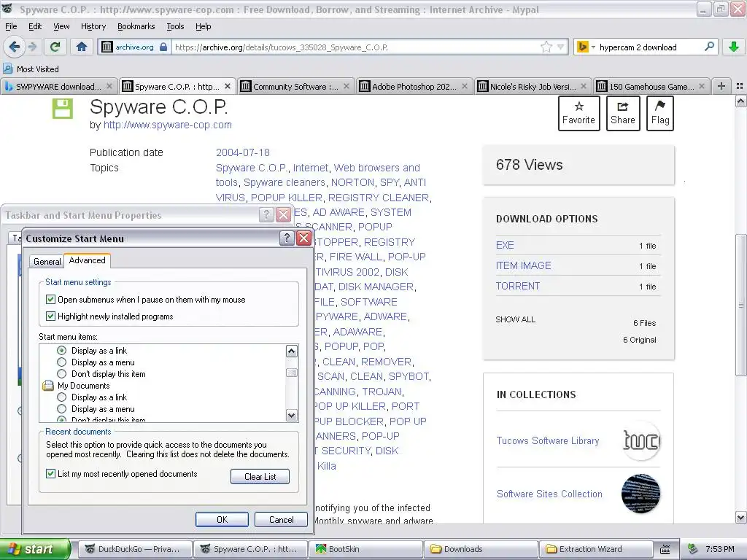Click the browser Forward arrow
This screenshot has height=560, width=747.
[x=32, y=47]
